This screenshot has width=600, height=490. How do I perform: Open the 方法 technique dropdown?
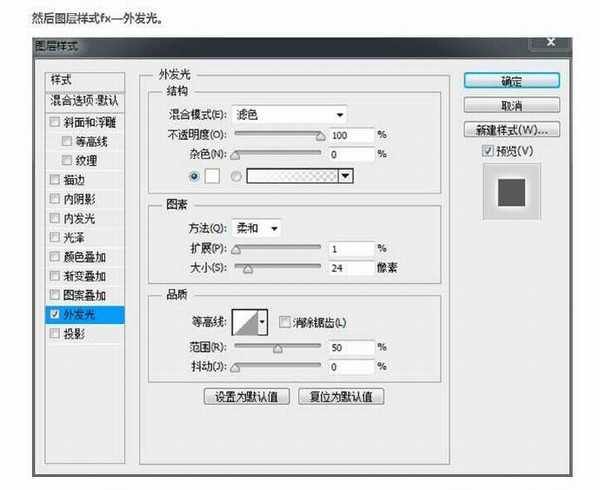(x=257, y=228)
